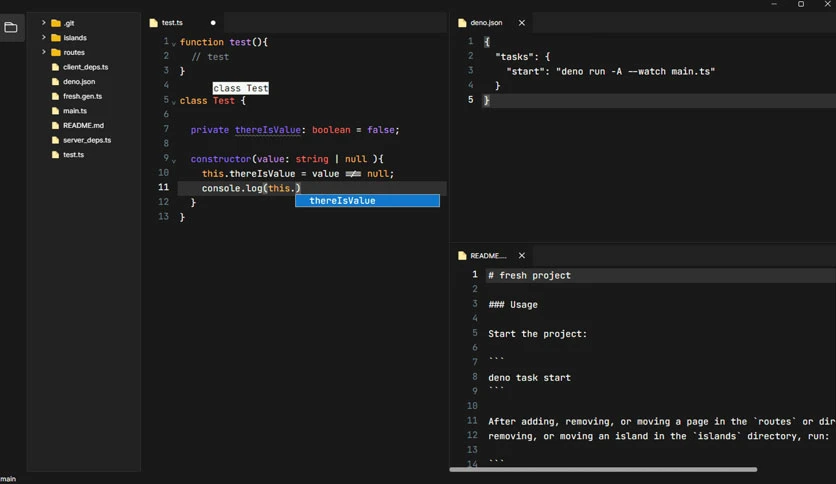Click the client_deps.ts file icon
The height and width of the screenshot is (484, 836).
55,67
